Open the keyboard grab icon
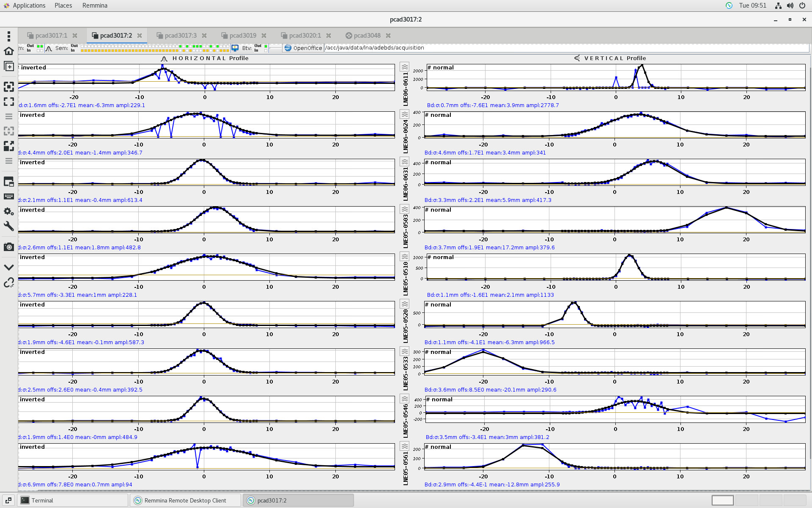 (x=8, y=196)
